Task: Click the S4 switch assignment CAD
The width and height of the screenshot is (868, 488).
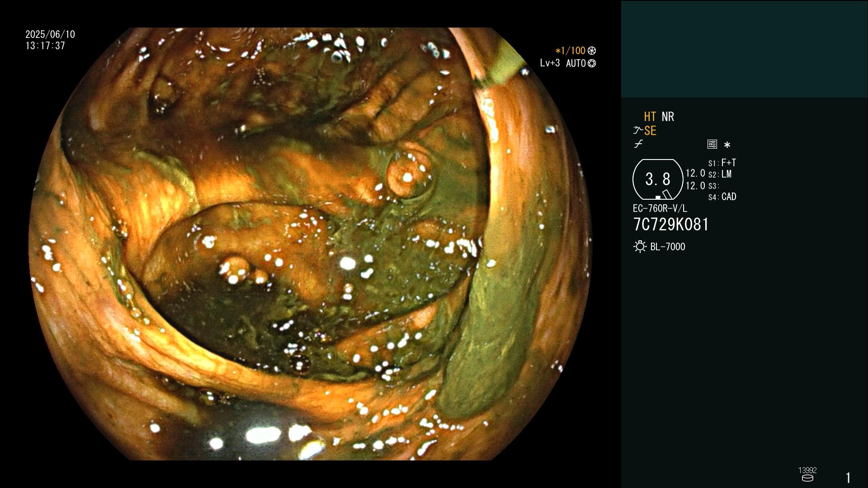Action: (x=722, y=197)
